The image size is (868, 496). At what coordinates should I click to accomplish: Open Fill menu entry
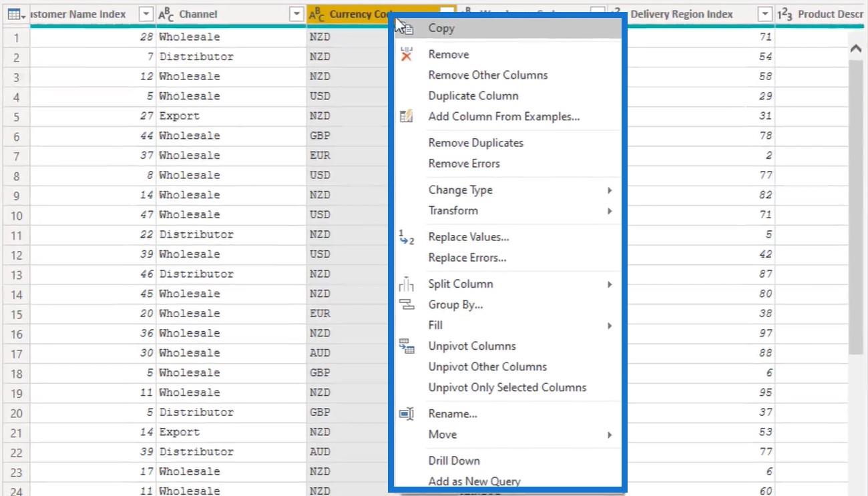[507, 326]
